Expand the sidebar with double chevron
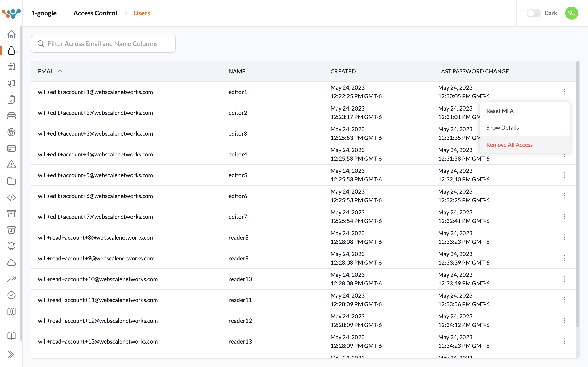 pos(11,354)
